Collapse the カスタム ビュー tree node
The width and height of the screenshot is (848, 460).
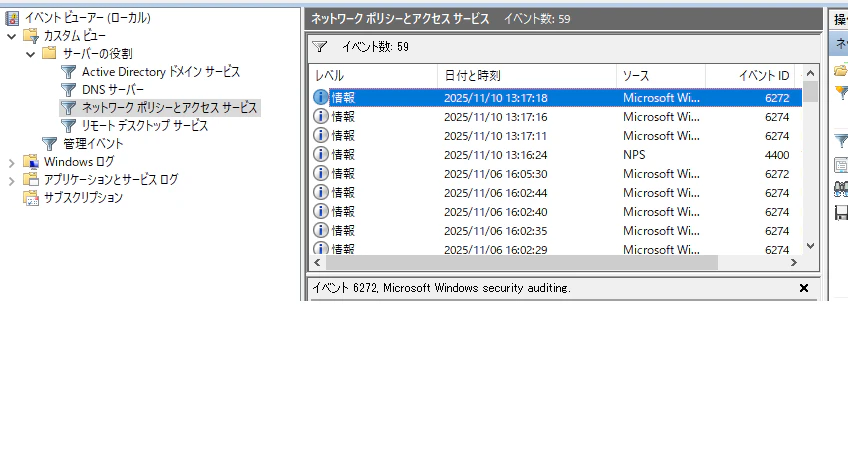coord(11,37)
